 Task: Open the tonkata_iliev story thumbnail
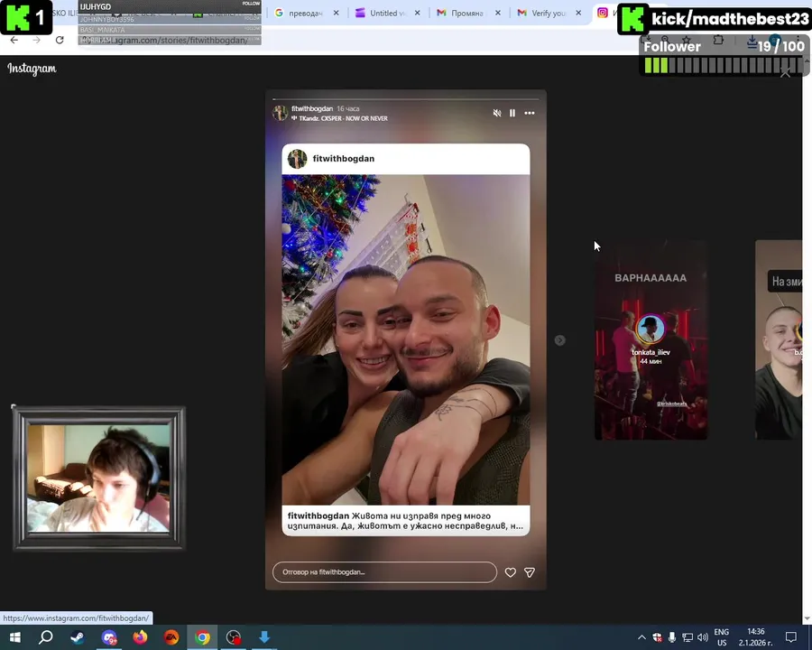651,340
